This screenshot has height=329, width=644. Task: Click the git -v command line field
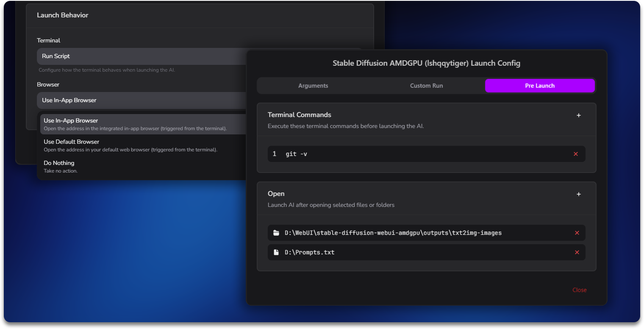coord(426,154)
